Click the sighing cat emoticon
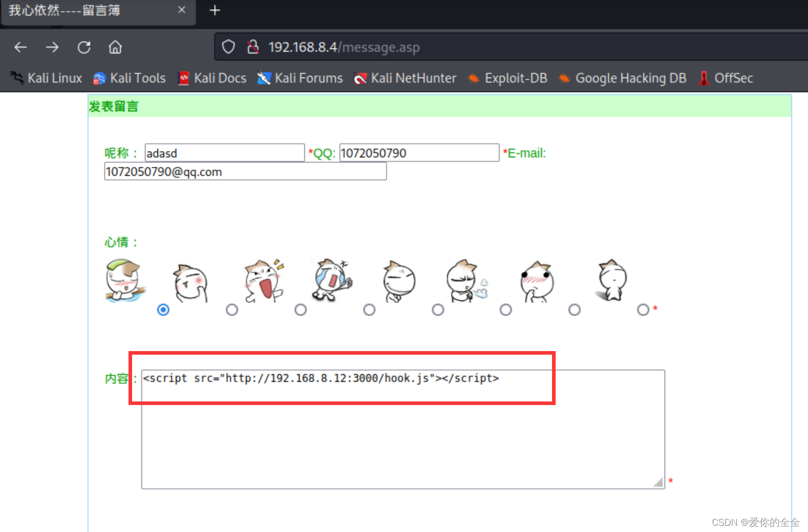Viewport: 808px width, 532px height. 467,281
